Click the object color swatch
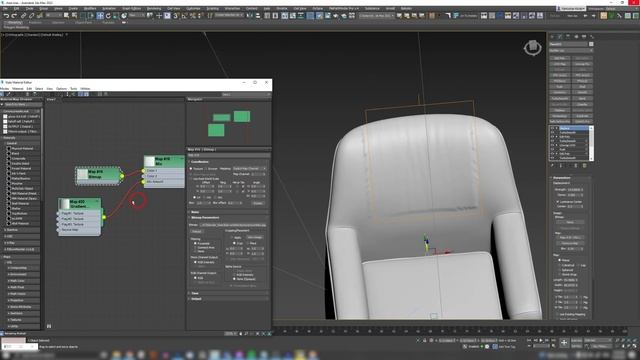The image size is (640, 360). (x=591, y=44)
